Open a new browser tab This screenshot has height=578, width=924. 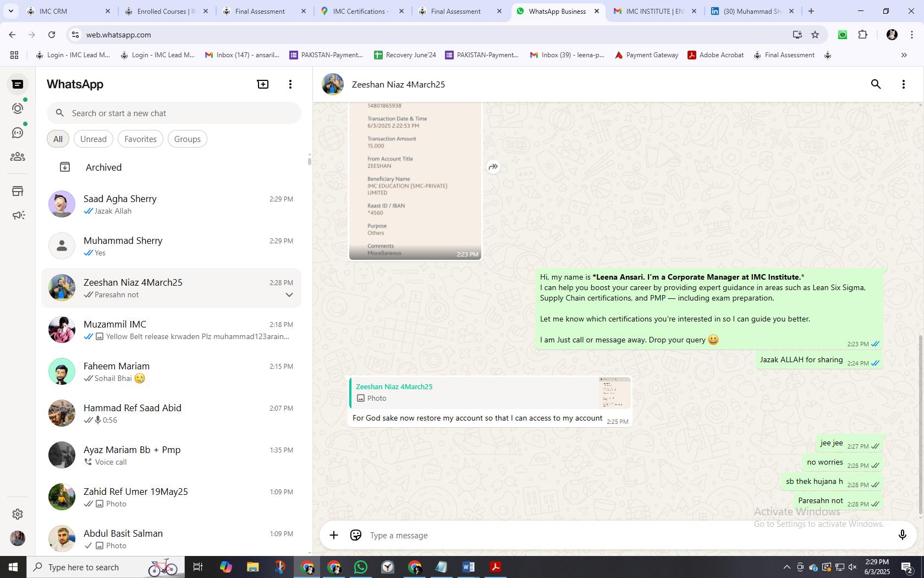point(811,11)
